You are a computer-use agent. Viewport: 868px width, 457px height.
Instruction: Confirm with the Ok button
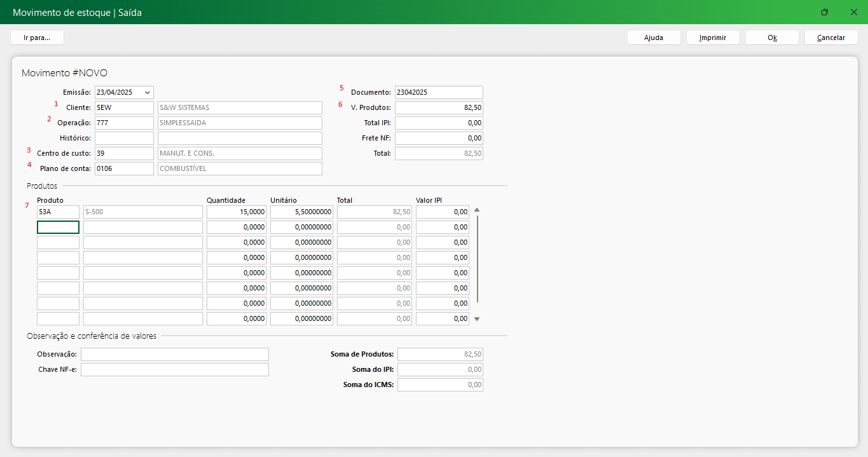[x=772, y=38]
